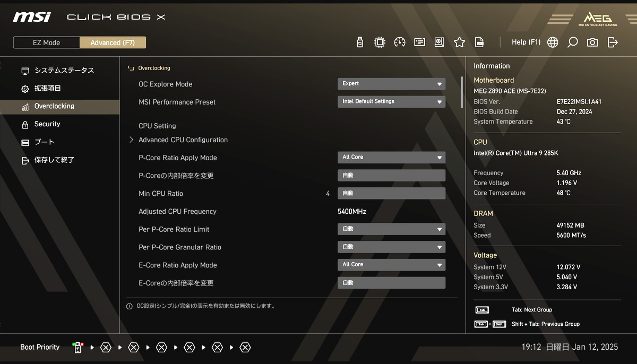Open the CPU chip info icon

pyautogui.click(x=380, y=42)
